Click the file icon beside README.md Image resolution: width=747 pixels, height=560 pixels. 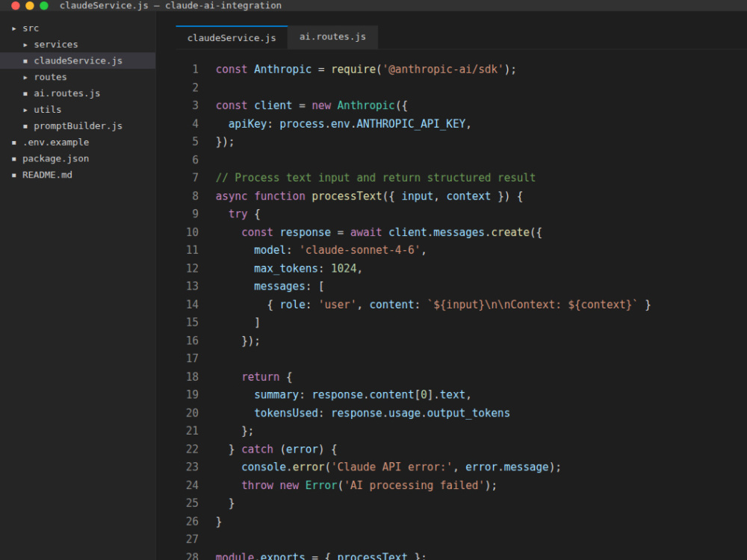click(13, 175)
